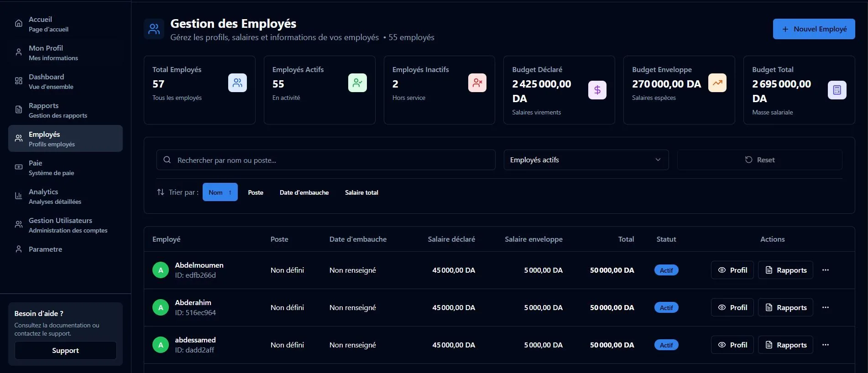Open more actions menu for abdessamed
The width and height of the screenshot is (868, 373).
(826, 345)
